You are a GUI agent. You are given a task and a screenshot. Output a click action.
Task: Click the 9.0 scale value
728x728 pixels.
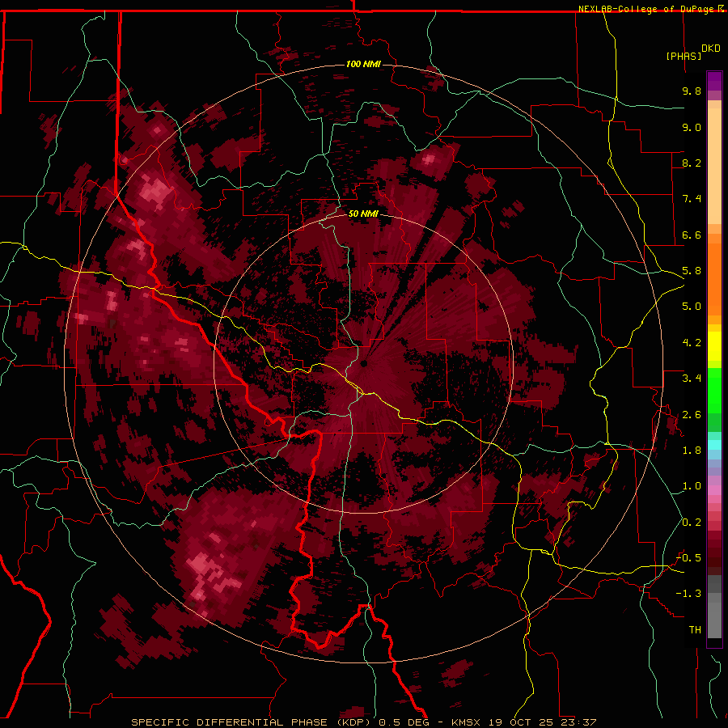[692, 127]
